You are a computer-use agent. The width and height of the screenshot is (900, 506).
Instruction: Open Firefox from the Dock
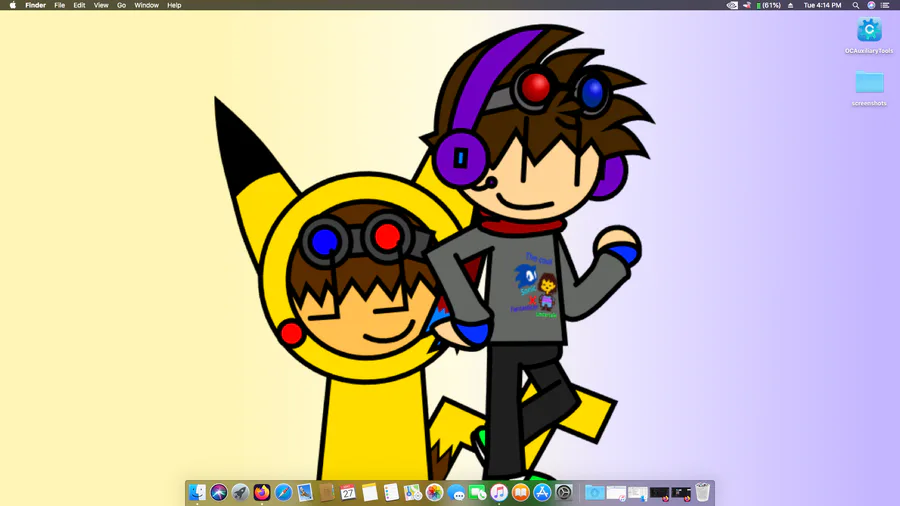click(x=262, y=492)
